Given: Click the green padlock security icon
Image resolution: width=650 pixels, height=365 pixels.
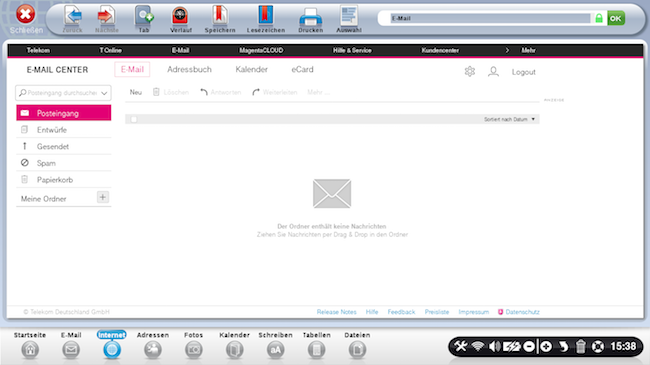Looking at the screenshot, I should (599, 18).
